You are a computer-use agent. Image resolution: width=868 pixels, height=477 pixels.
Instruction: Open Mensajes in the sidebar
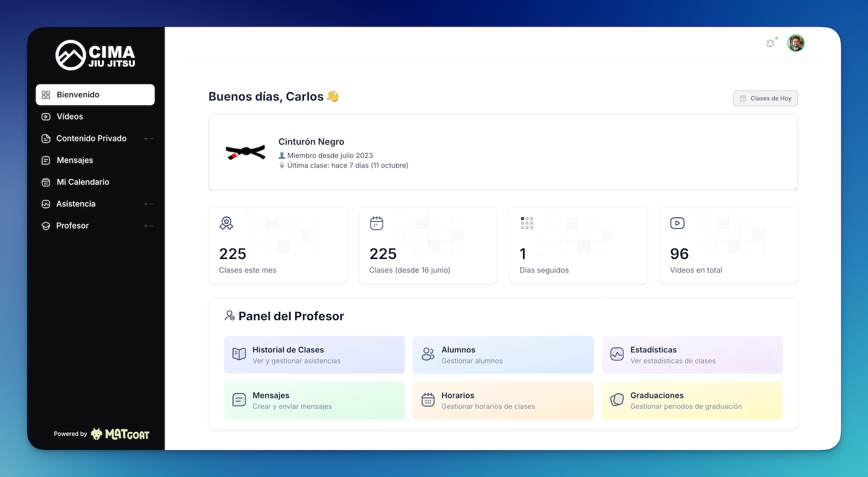point(75,160)
